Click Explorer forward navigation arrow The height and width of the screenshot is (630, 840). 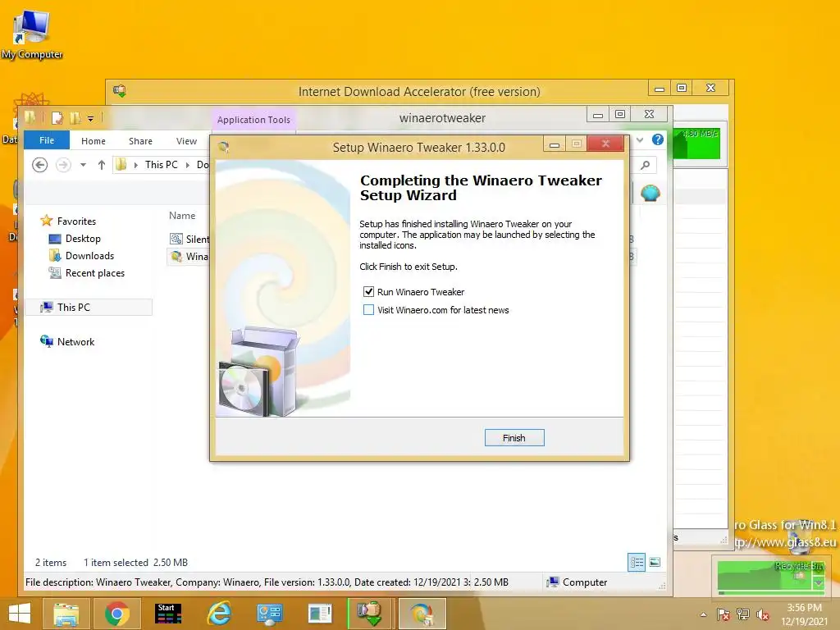coord(63,164)
